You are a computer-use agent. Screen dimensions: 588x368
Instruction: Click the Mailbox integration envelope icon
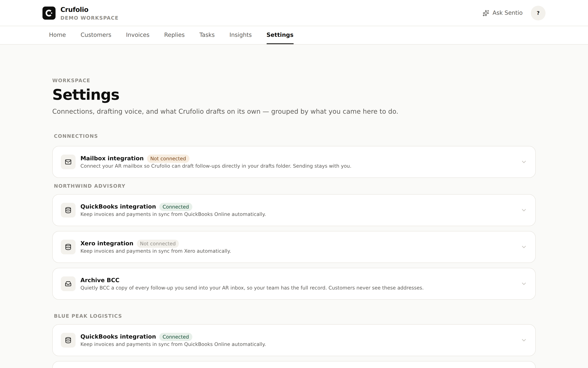[68, 162]
